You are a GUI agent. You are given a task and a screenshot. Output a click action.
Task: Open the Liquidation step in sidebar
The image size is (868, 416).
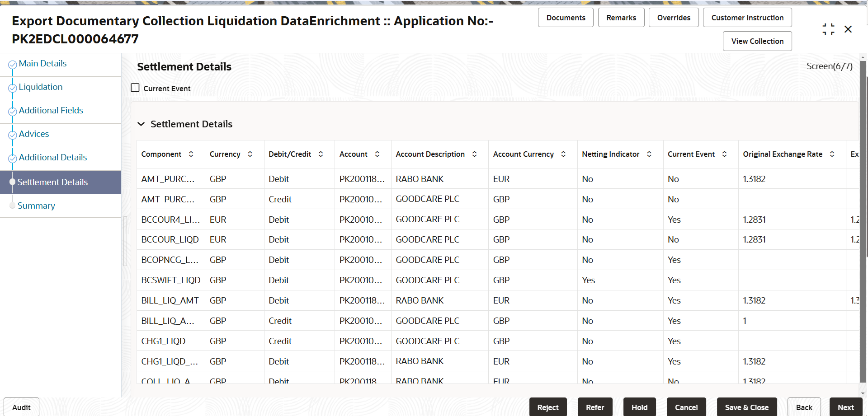[41, 87]
